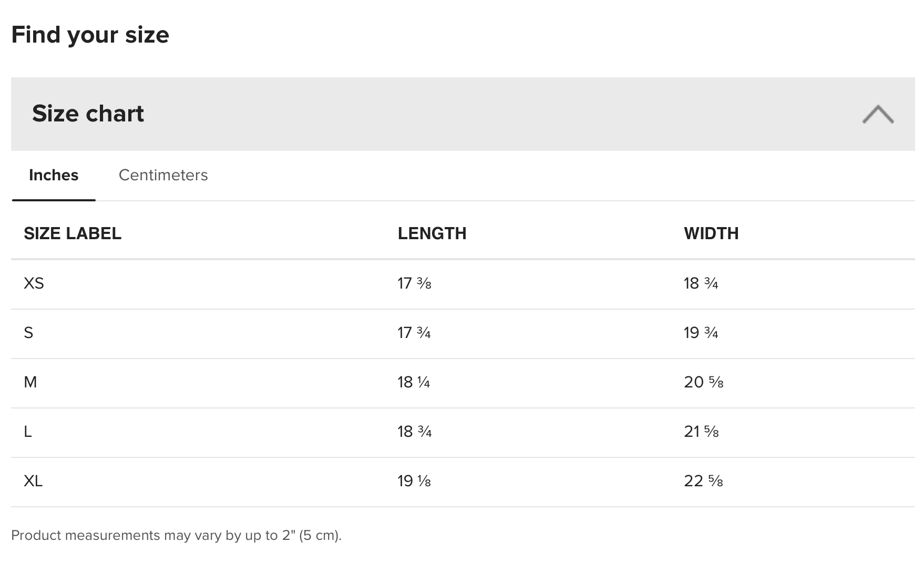Select the XL size label cell
The width and height of the screenshot is (924, 573).
click(33, 481)
